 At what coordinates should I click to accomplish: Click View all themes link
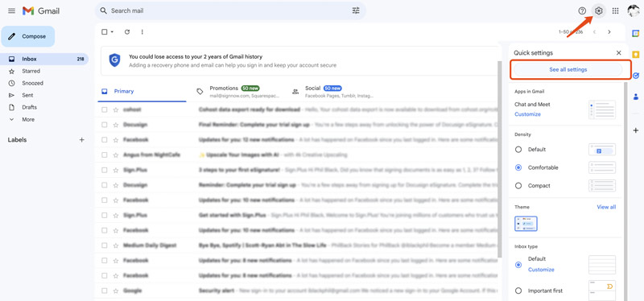pyautogui.click(x=606, y=207)
